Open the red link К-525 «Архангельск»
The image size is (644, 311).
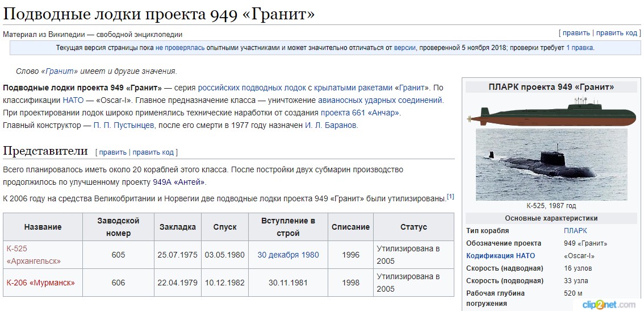point(34,255)
